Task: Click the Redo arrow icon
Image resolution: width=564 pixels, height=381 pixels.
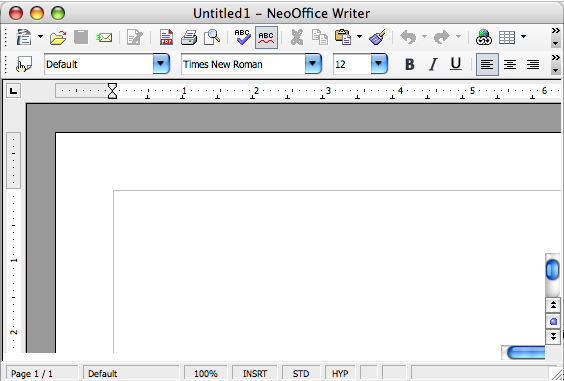Action: pyautogui.click(x=442, y=37)
